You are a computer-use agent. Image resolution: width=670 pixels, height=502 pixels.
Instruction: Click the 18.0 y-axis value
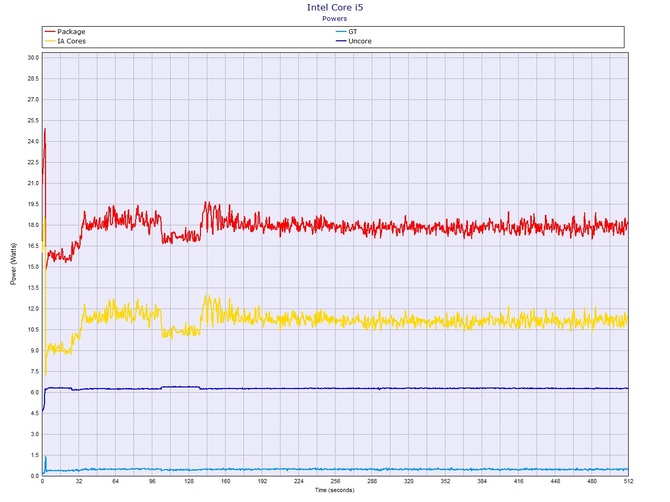(x=33, y=225)
